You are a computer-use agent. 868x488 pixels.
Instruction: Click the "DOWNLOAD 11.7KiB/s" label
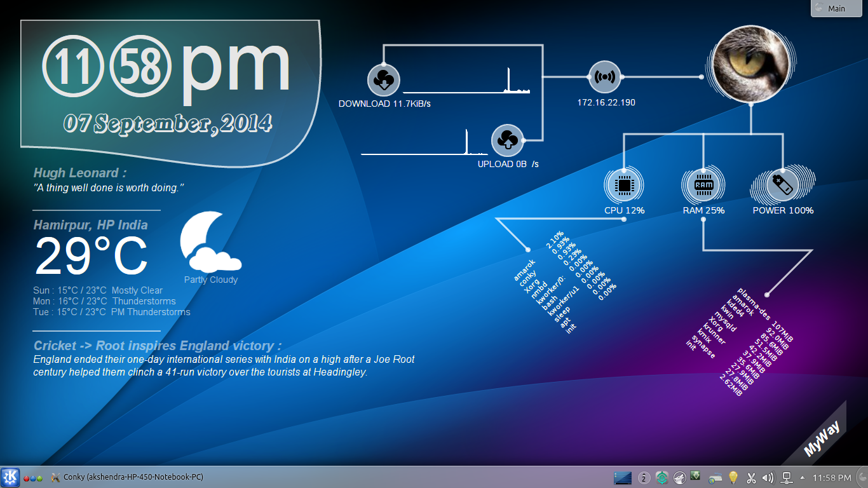point(384,104)
